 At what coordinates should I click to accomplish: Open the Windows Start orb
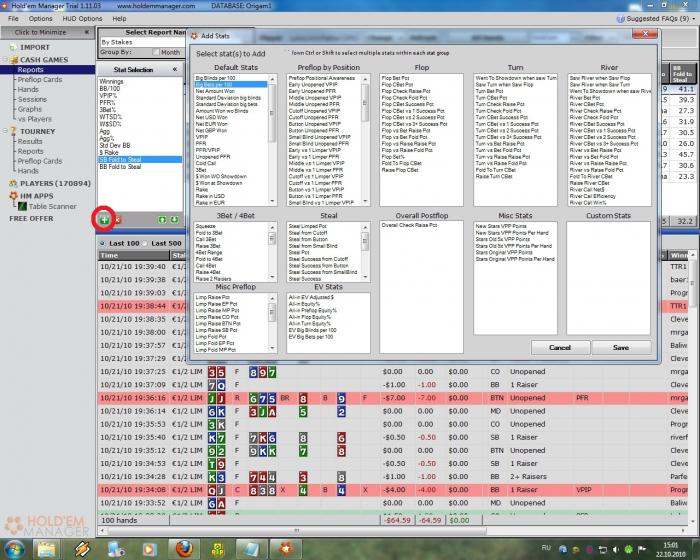[x=15, y=549]
